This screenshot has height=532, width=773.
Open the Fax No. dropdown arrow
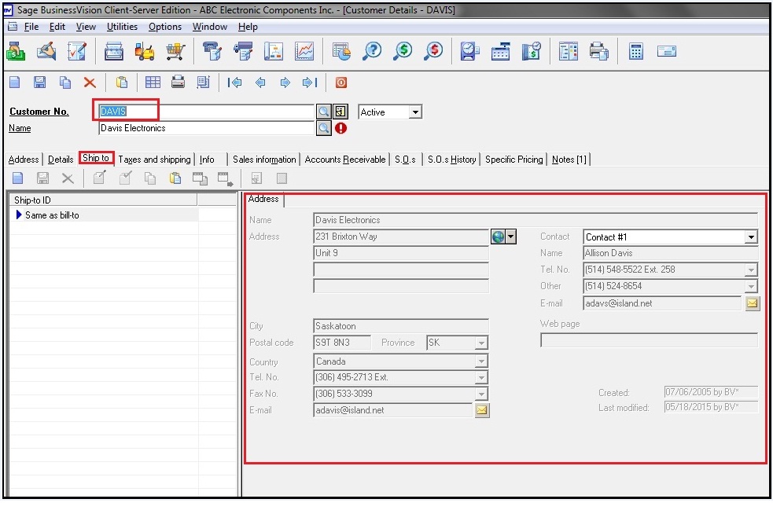[481, 394]
